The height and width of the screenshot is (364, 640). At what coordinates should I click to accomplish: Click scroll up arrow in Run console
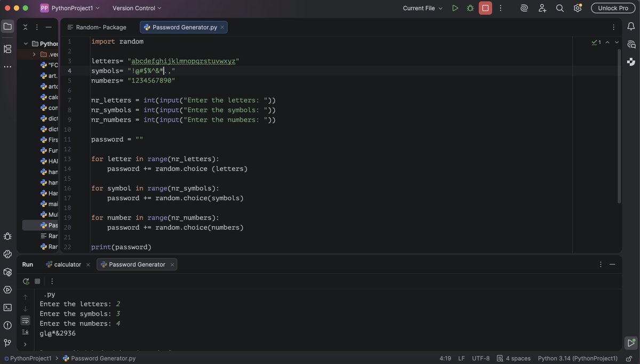25,297
